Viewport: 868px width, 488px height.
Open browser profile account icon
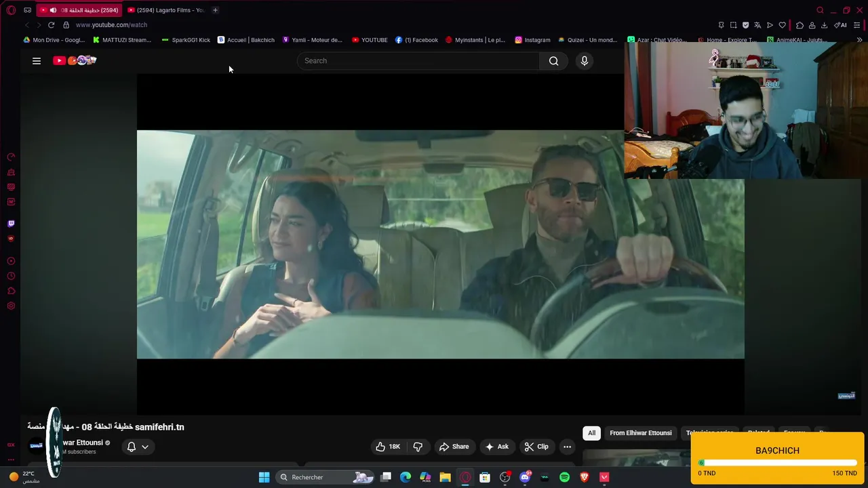coord(812,25)
